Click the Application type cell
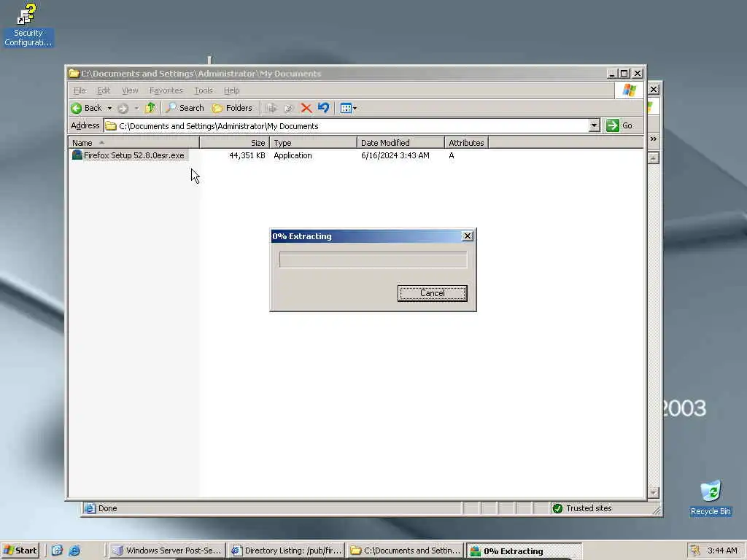747x560 pixels. (293, 156)
